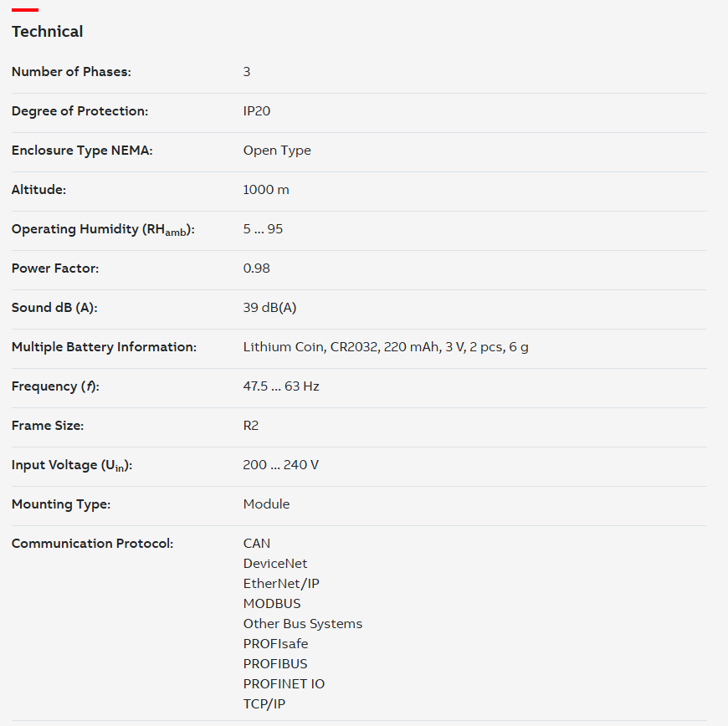Image resolution: width=728 pixels, height=726 pixels.
Task: Select the Number of Phases label
Action: [71, 71]
